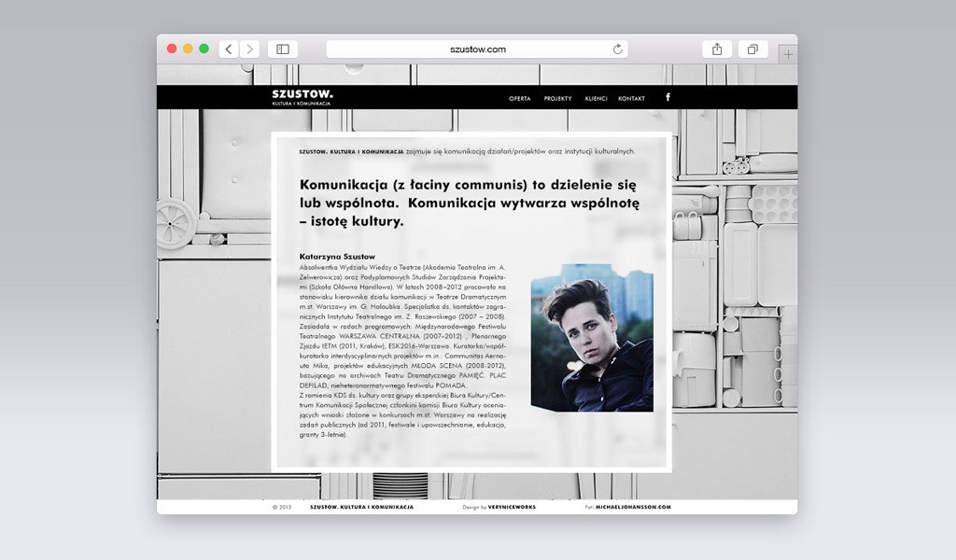The width and height of the screenshot is (956, 560).
Task: Open the PROJEKTY menu item
Action: pos(557,98)
